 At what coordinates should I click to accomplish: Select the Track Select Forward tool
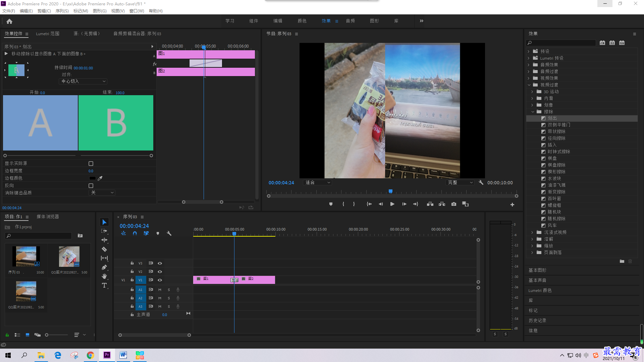point(104,231)
